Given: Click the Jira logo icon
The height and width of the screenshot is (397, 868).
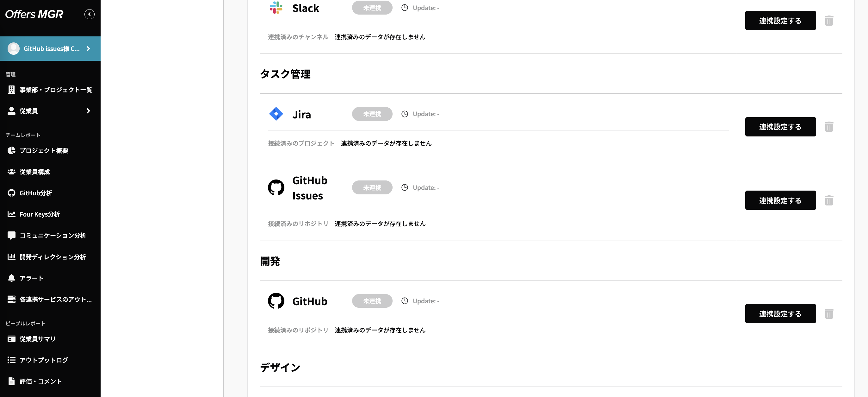Looking at the screenshot, I should 276,114.
